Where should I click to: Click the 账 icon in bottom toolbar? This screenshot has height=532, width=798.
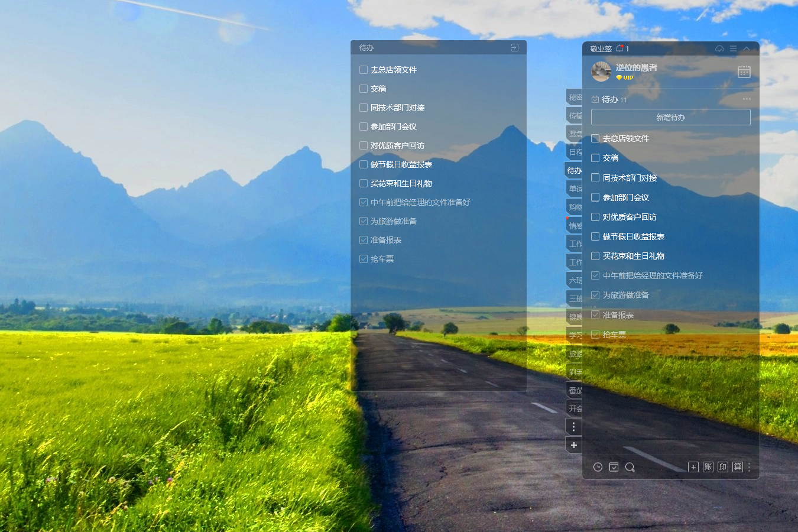[x=708, y=467]
